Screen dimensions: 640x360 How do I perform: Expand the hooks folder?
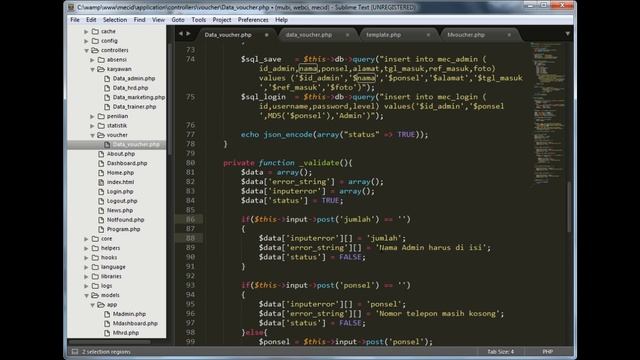(x=86, y=258)
